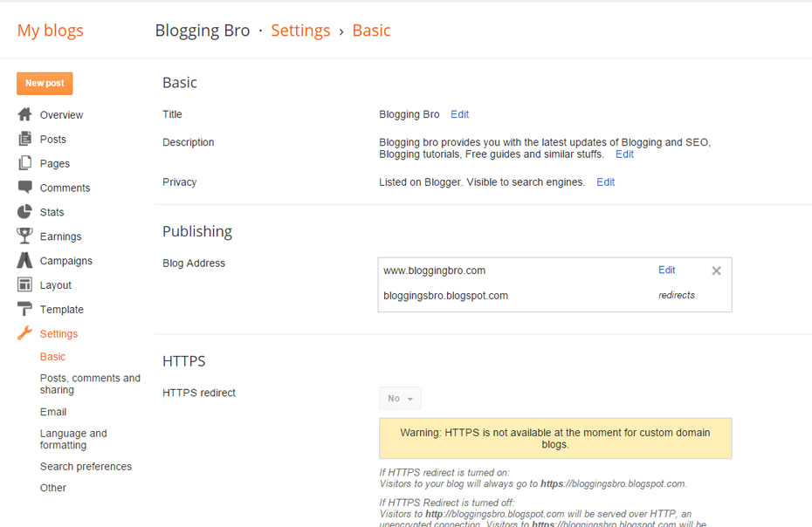Viewport: 812px width, 527px height.
Task: Edit the Privacy setting
Action: point(605,182)
